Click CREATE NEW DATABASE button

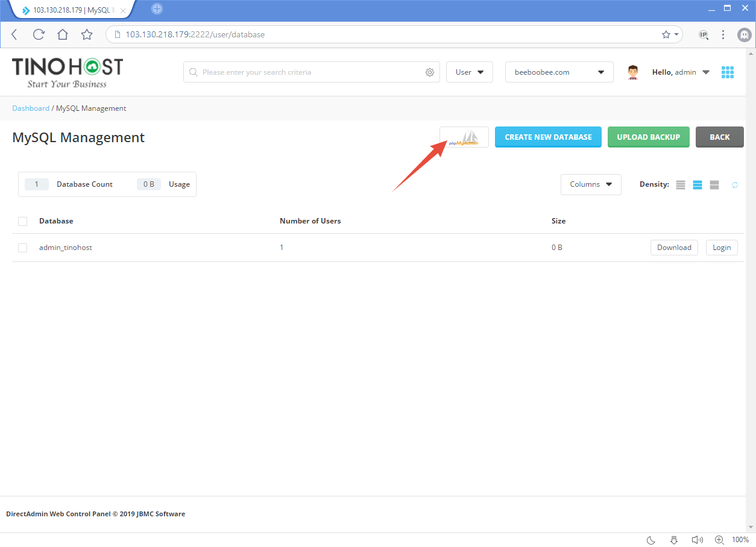point(547,137)
